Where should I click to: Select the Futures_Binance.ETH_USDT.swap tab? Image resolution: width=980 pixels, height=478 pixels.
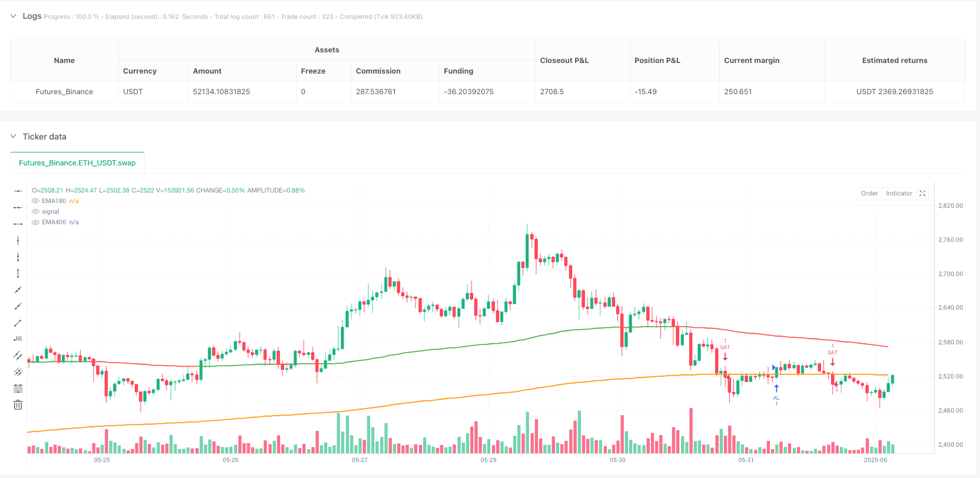(x=77, y=163)
